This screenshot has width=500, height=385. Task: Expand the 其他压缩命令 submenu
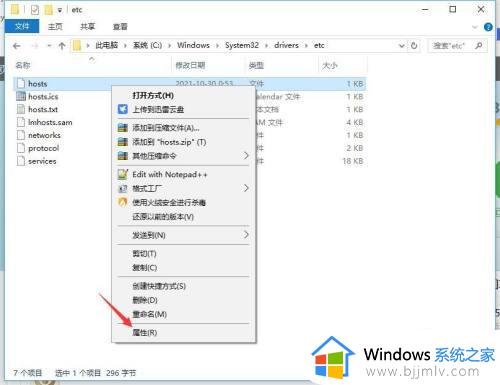coord(184,156)
